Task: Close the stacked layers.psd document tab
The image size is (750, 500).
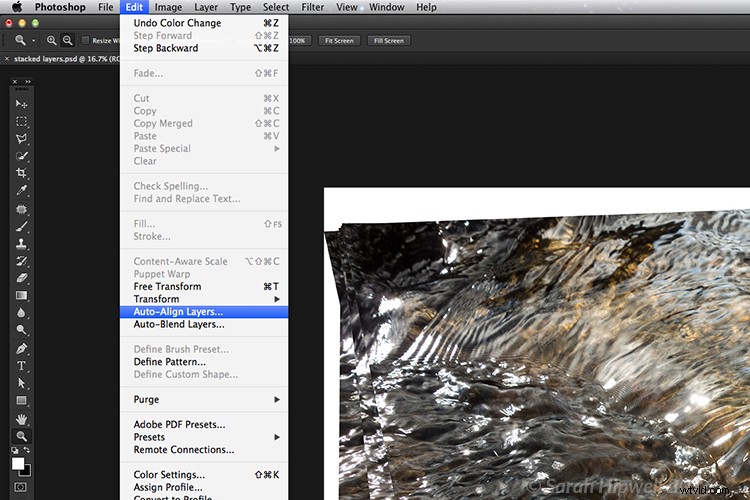Action: point(7,59)
